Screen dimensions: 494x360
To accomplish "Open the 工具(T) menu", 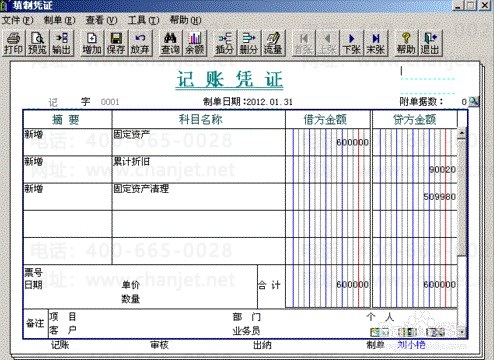I will 144,20.
